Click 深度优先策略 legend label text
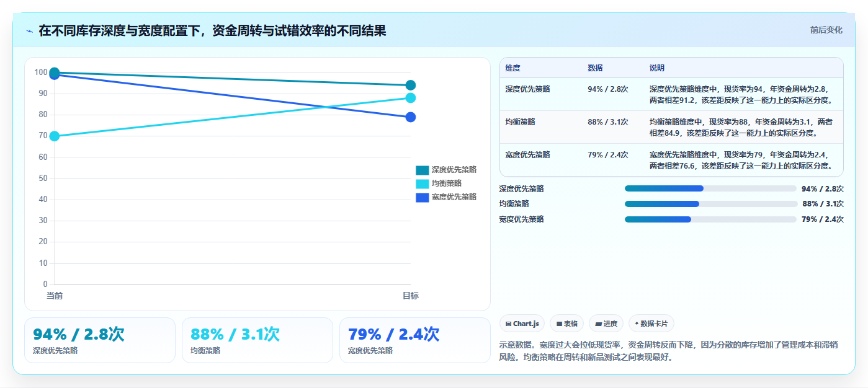 (x=454, y=170)
